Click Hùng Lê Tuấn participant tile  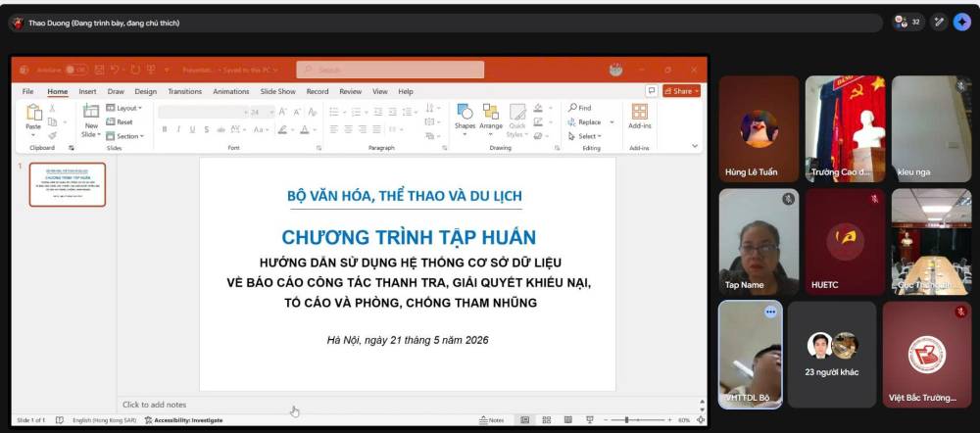[x=759, y=129]
